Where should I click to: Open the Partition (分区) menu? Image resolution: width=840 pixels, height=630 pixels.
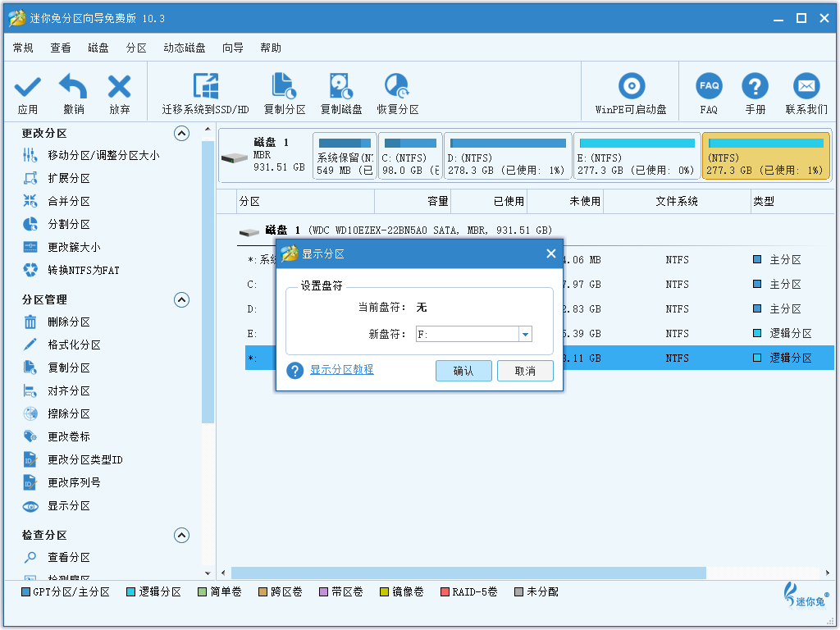[x=136, y=48]
